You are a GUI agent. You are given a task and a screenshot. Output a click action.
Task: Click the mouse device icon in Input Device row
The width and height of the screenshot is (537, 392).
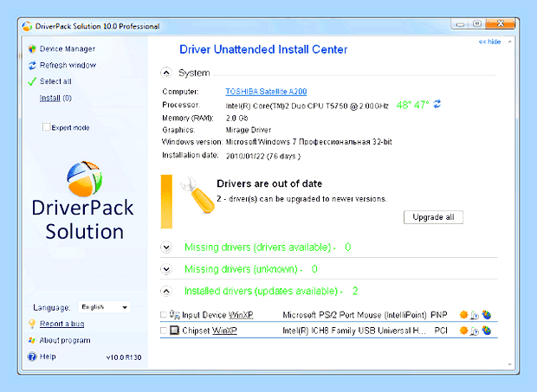(175, 314)
